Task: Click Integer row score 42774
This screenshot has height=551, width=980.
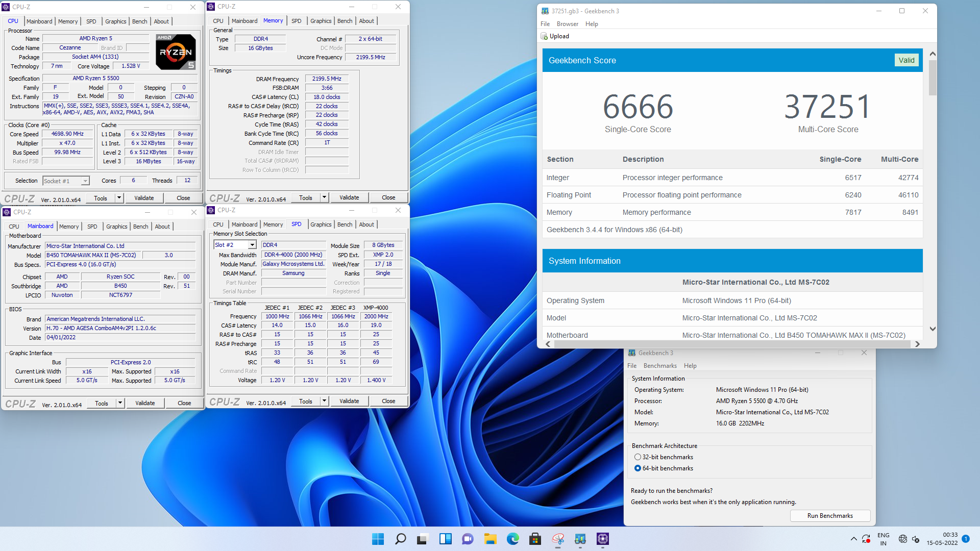Action: point(908,178)
